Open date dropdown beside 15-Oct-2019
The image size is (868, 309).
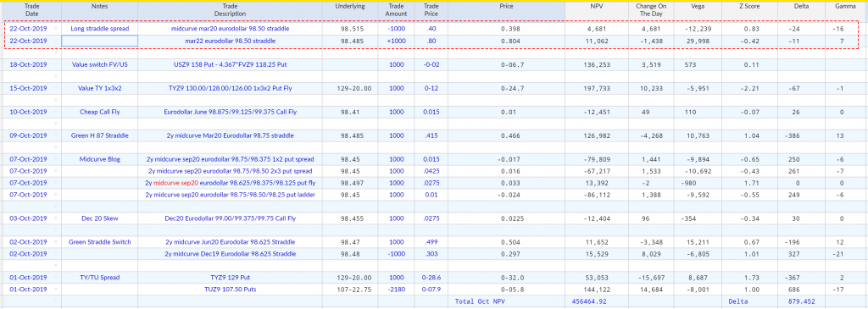coord(56,88)
